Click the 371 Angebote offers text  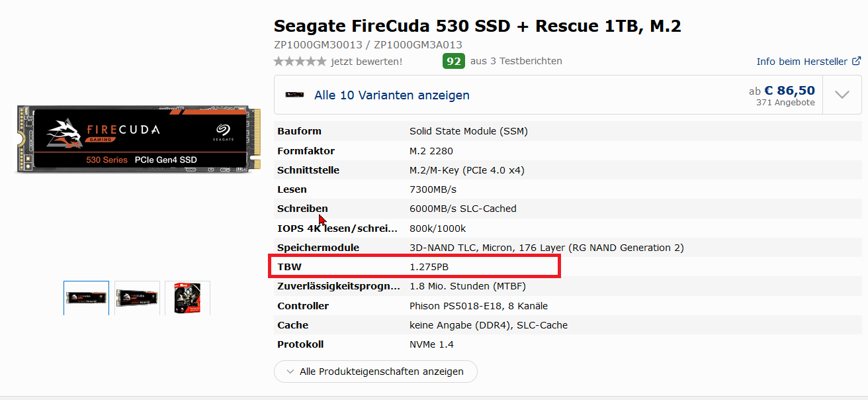pos(785,103)
